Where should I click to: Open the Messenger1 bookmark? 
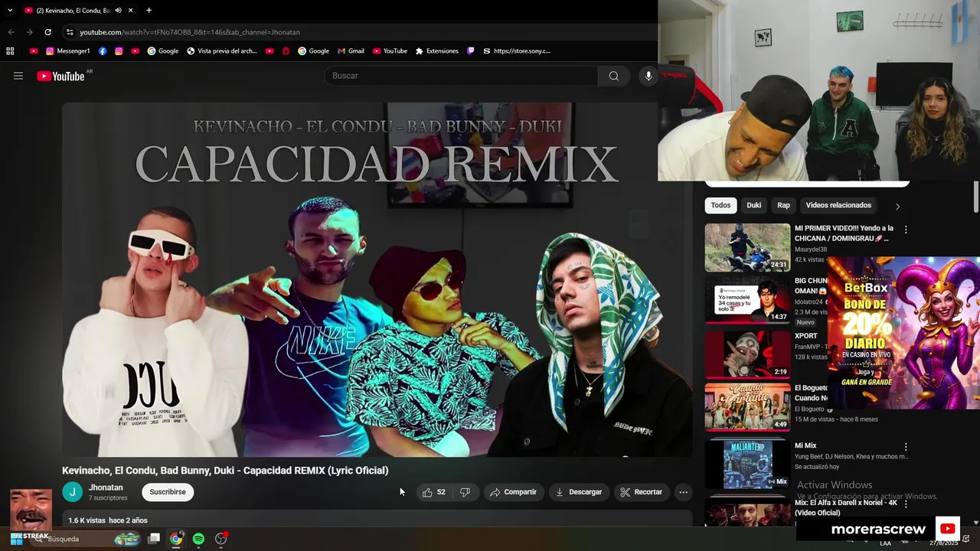[x=67, y=51]
